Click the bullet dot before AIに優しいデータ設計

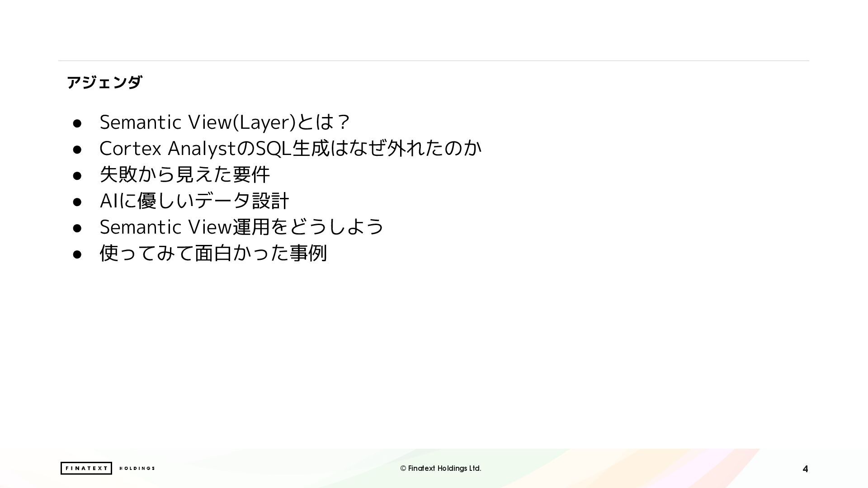click(77, 202)
